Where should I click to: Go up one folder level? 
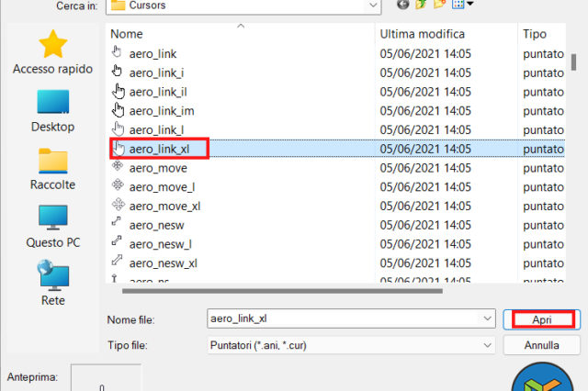point(421,5)
